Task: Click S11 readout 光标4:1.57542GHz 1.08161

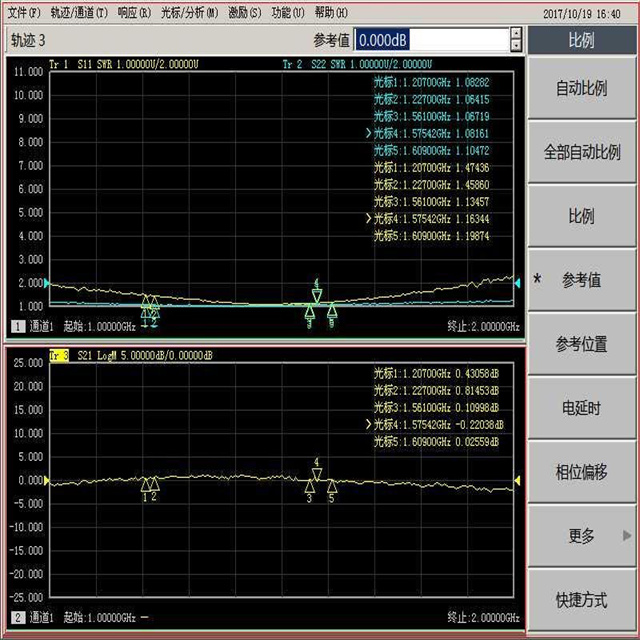Action: click(431, 133)
